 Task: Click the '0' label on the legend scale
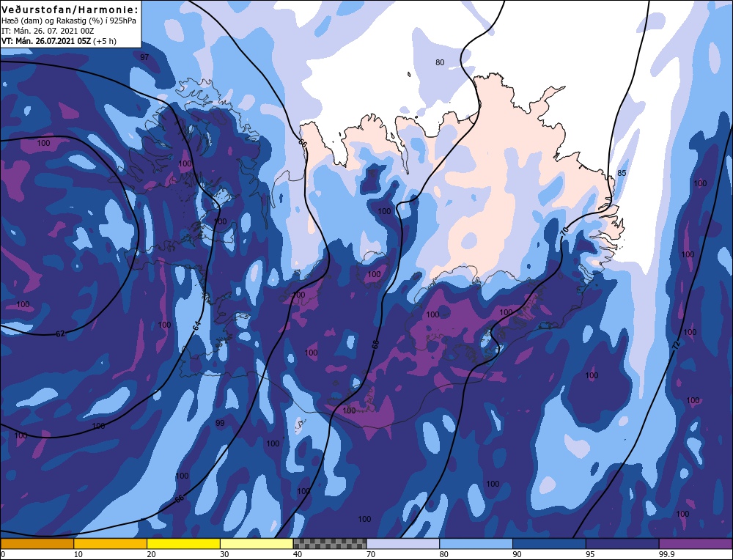(x=3, y=554)
